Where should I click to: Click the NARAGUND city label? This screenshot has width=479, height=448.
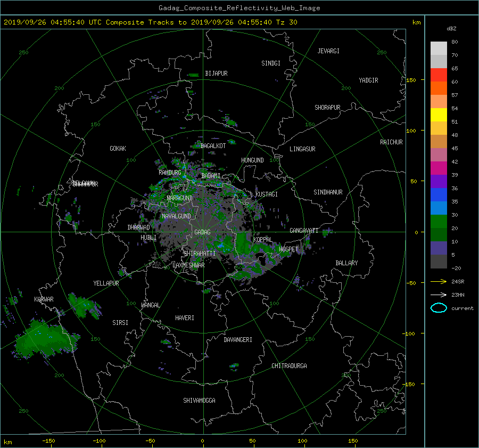180,198
